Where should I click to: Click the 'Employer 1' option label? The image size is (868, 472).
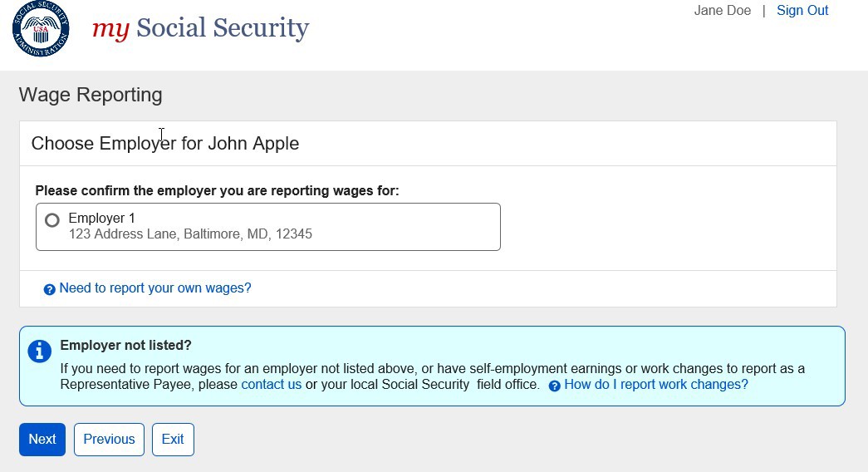[x=101, y=218]
